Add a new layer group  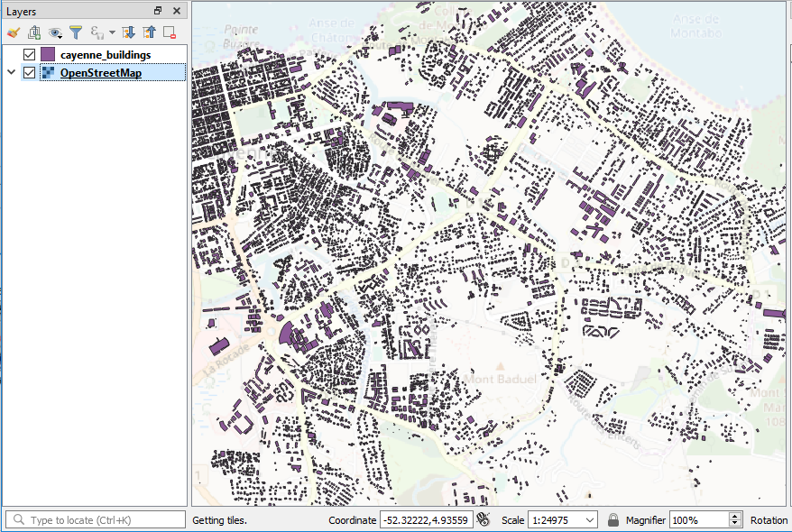pyautogui.click(x=33, y=32)
